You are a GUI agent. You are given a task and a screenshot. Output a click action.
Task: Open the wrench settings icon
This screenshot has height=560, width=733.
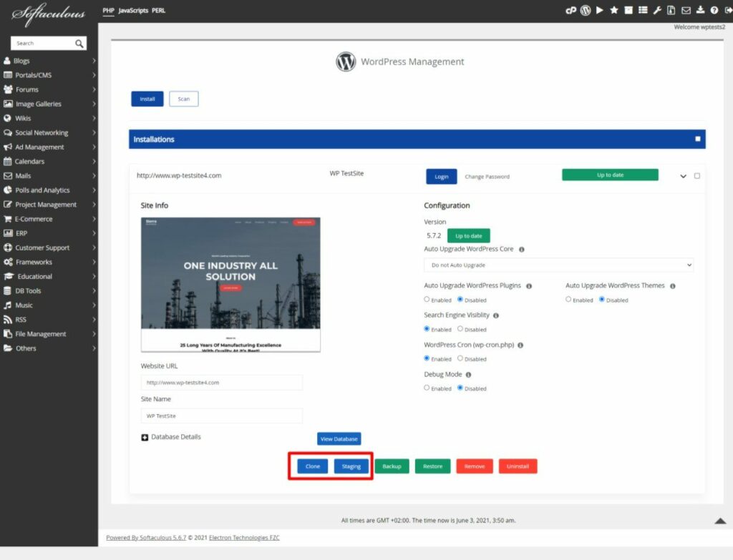pyautogui.click(x=657, y=10)
